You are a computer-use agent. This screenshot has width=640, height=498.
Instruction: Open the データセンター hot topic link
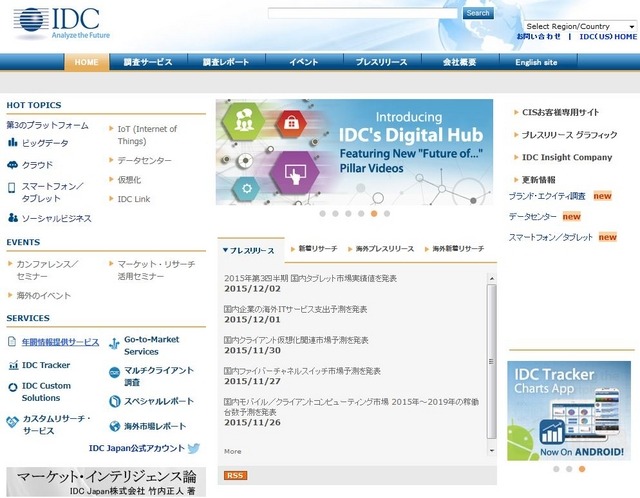tap(144, 160)
